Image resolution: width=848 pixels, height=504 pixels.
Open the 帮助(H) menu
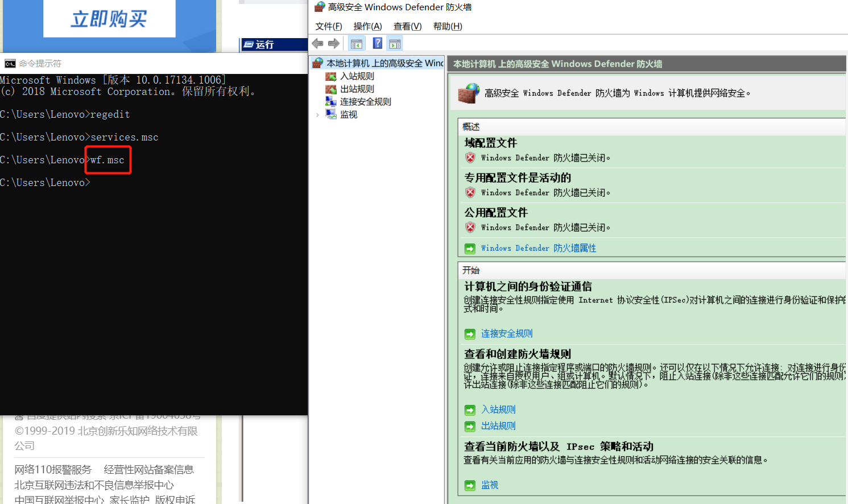click(x=448, y=26)
